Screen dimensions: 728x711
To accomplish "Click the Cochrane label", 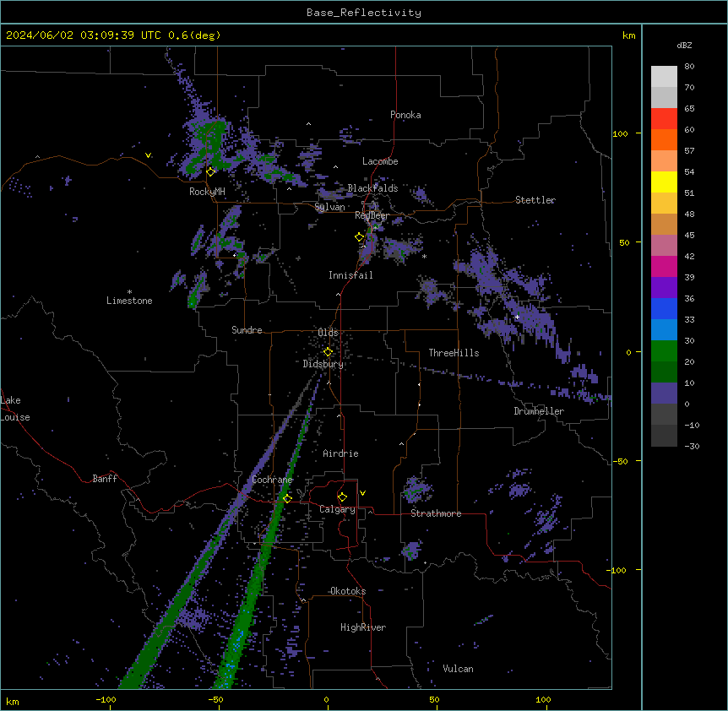I will click(272, 480).
